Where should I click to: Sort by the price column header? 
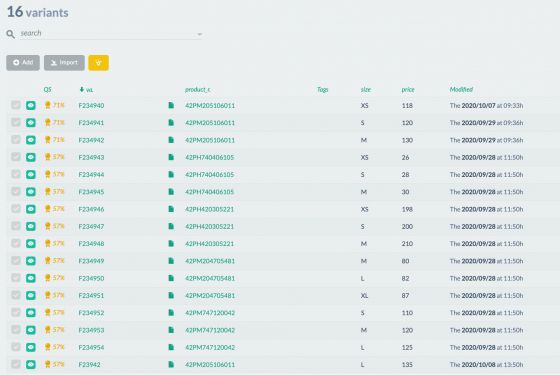click(x=408, y=90)
